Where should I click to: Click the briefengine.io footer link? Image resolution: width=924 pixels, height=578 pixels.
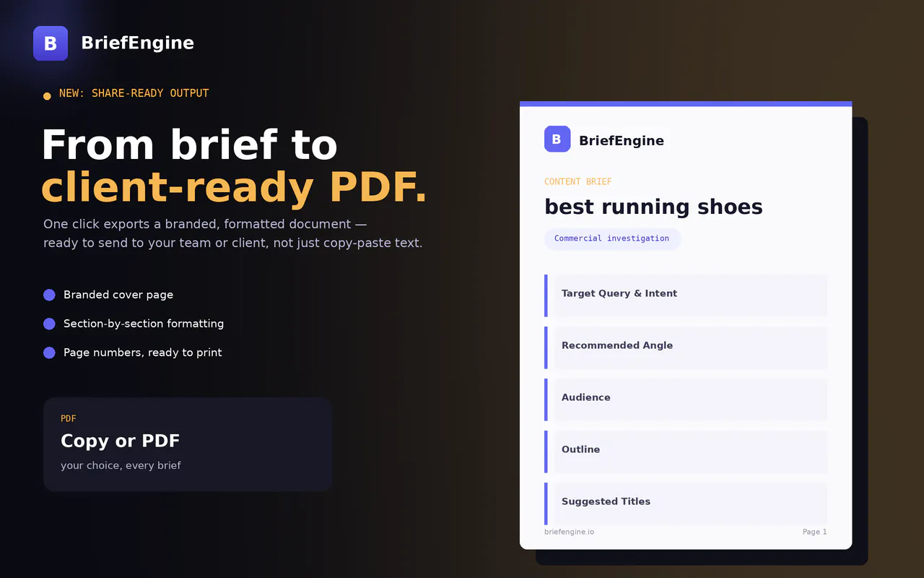point(570,532)
